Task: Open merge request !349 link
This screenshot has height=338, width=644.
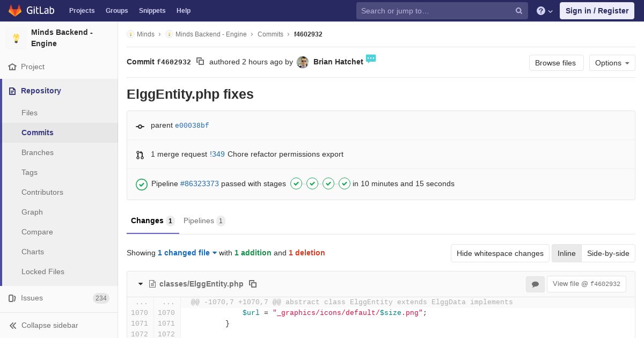Action: coord(217,154)
